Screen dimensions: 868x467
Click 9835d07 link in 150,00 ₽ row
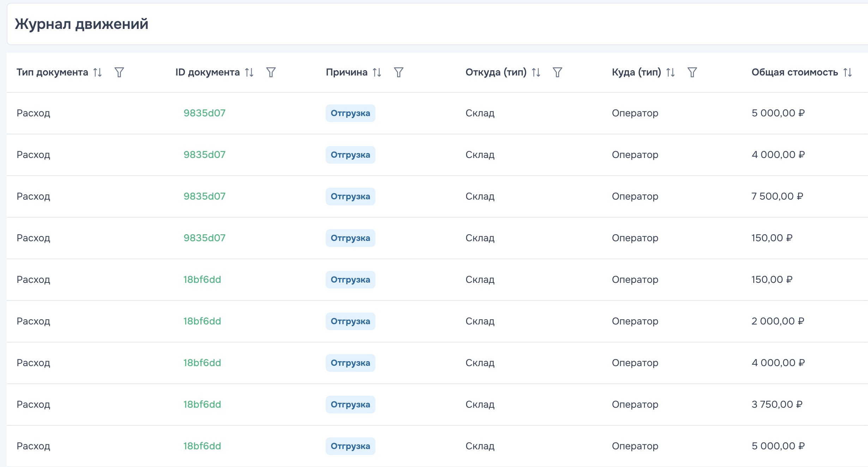point(204,238)
